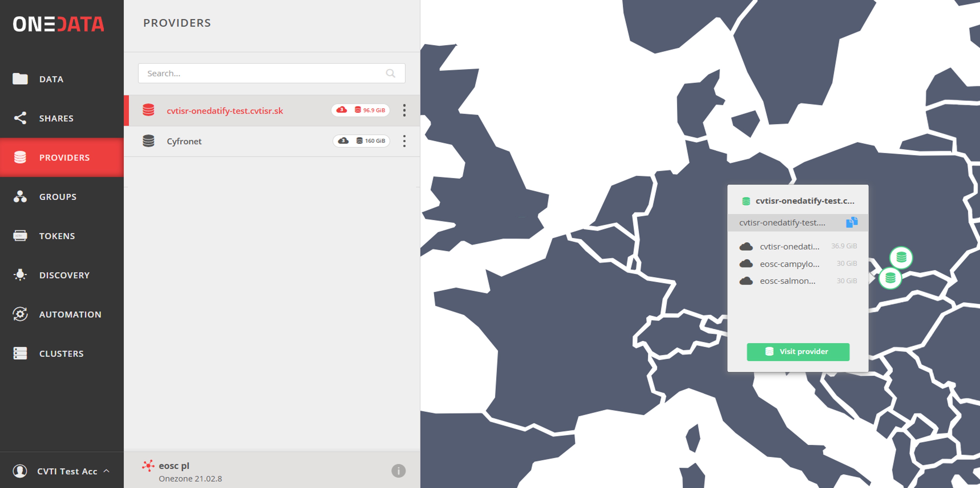Viewport: 980px width, 488px height.
Task: Open the Data section in sidebar
Action: point(51,79)
